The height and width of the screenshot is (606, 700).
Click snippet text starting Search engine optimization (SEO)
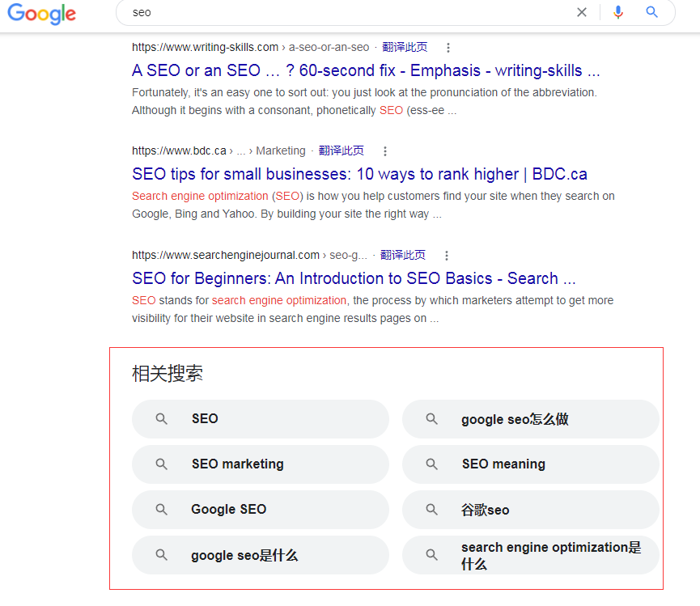[x=373, y=205]
